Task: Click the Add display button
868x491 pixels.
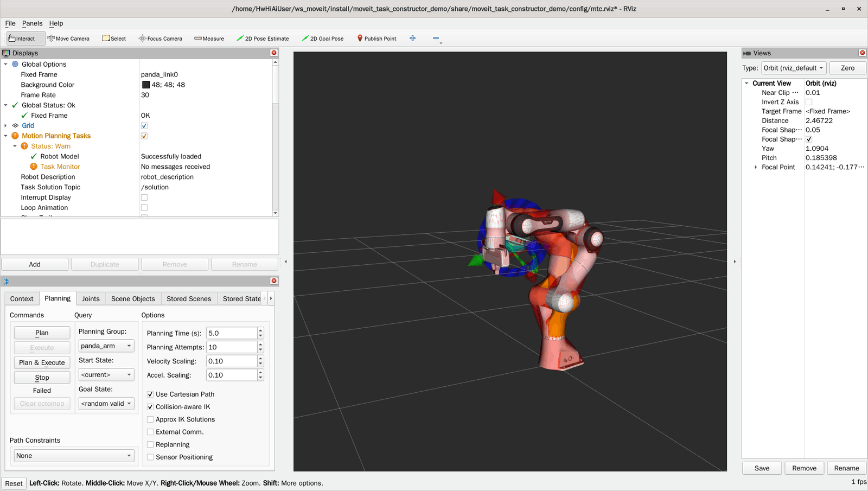Action: point(35,264)
